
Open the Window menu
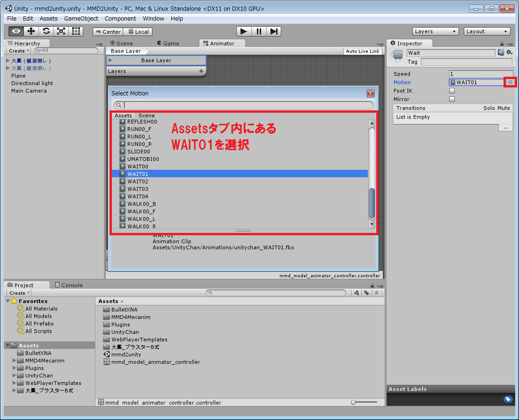point(153,19)
